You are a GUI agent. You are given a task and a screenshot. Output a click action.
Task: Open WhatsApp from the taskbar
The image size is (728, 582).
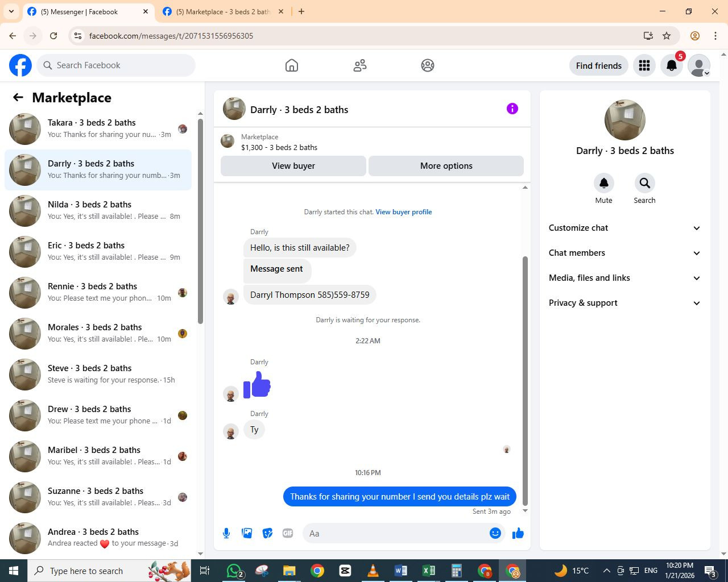pyautogui.click(x=234, y=571)
